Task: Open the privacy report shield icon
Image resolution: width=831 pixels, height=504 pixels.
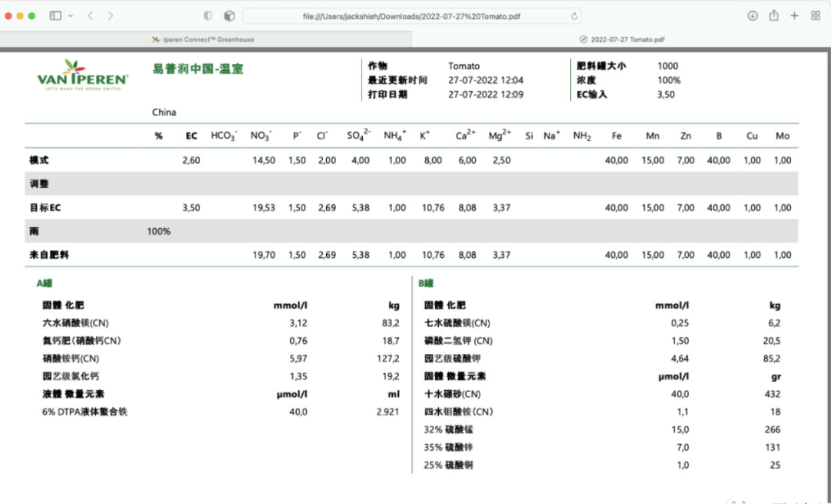Action: (207, 16)
